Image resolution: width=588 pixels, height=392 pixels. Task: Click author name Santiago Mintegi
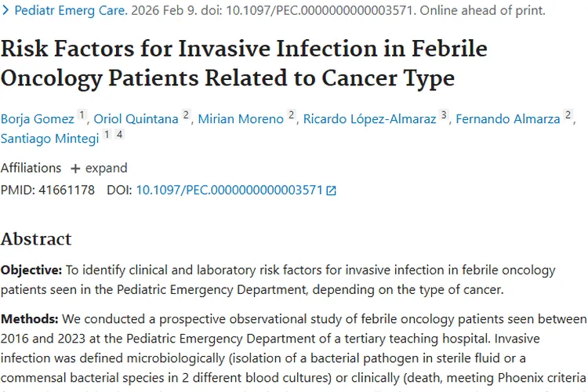pyautogui.click(x=49, y=137)
